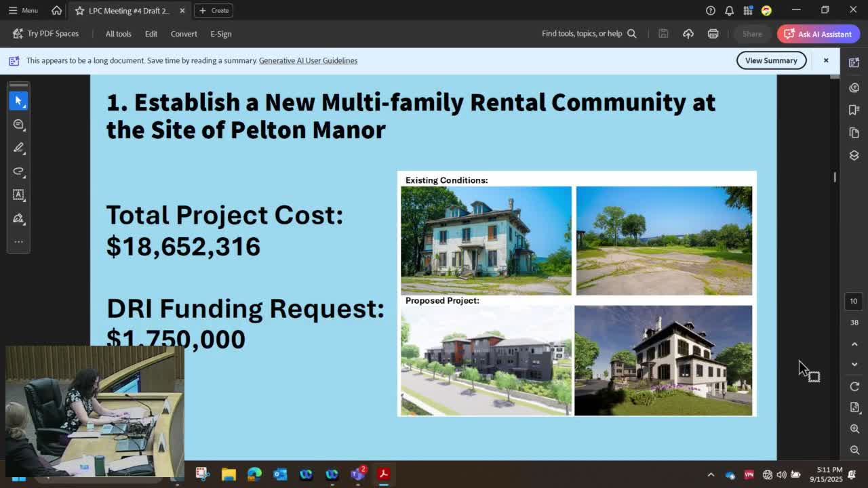
Task: Go to previous page with up chevron
Action: [x=854, y=344]
